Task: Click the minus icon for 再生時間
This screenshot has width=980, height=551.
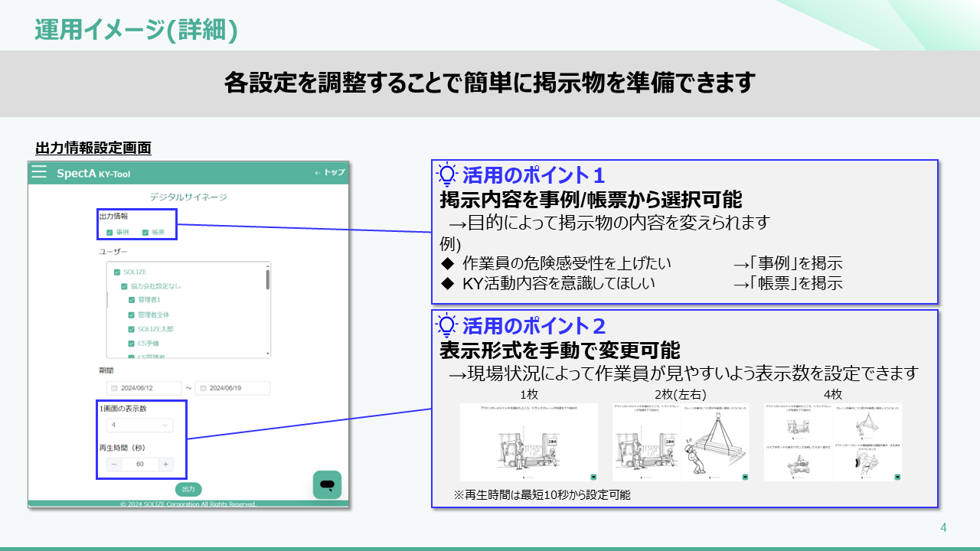Action: pyautogui.click(x=114, y=465)
